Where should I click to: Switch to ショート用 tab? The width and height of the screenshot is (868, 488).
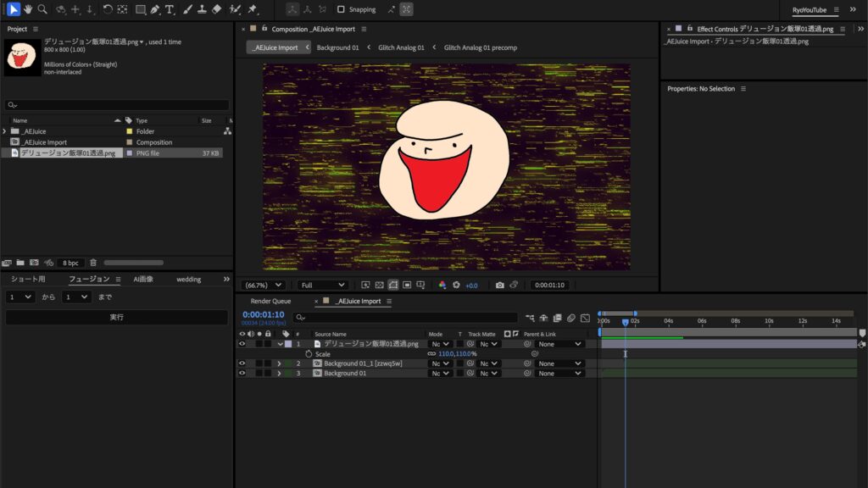(28, 280)
